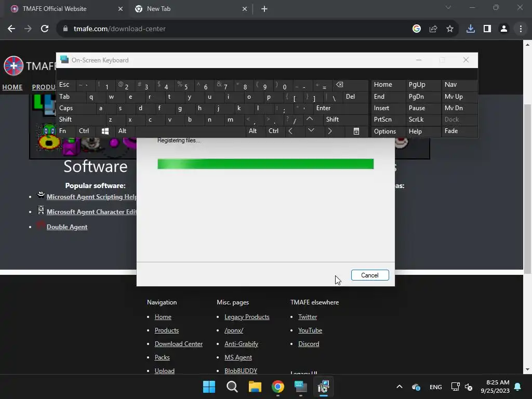The image size is (532, 399).
Task: Share this page icon
Action: pyautogui.click(x=433, y=29)
